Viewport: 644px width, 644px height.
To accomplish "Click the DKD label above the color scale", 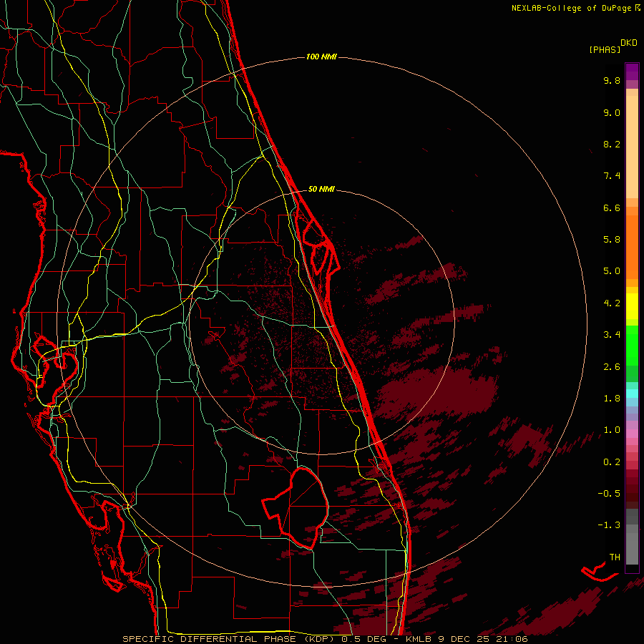I will [629, 43].
